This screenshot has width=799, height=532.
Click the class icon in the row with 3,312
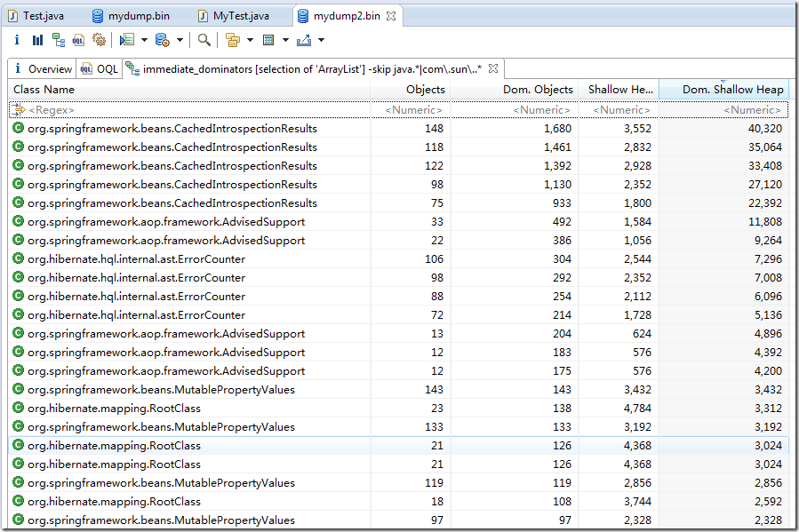pyautogui.click(x=19, y=408)
